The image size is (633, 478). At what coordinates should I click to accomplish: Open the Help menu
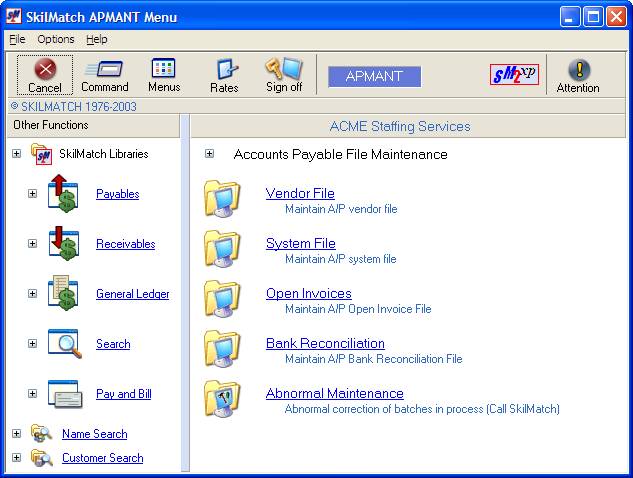pyautogui.click(x=96, y=39)
